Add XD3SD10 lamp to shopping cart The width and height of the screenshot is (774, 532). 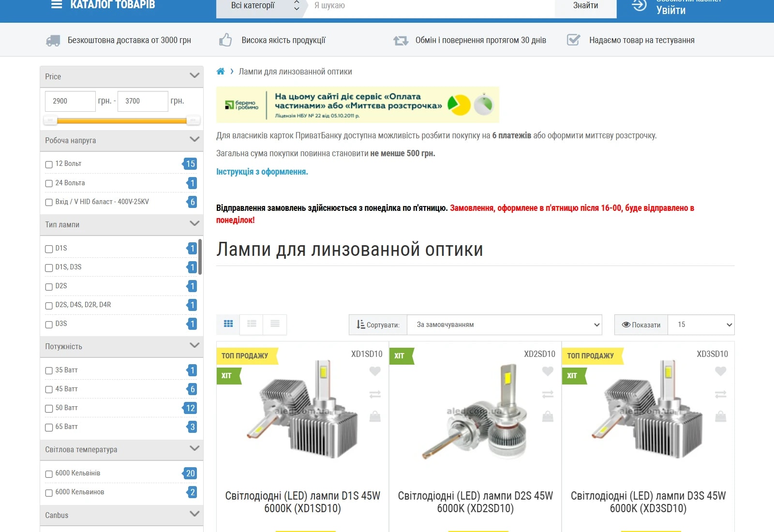coord(721,416)
